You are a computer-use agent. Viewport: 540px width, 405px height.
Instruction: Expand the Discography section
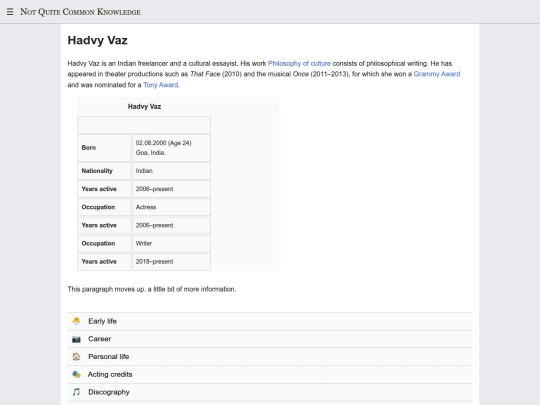coord(270,392)
